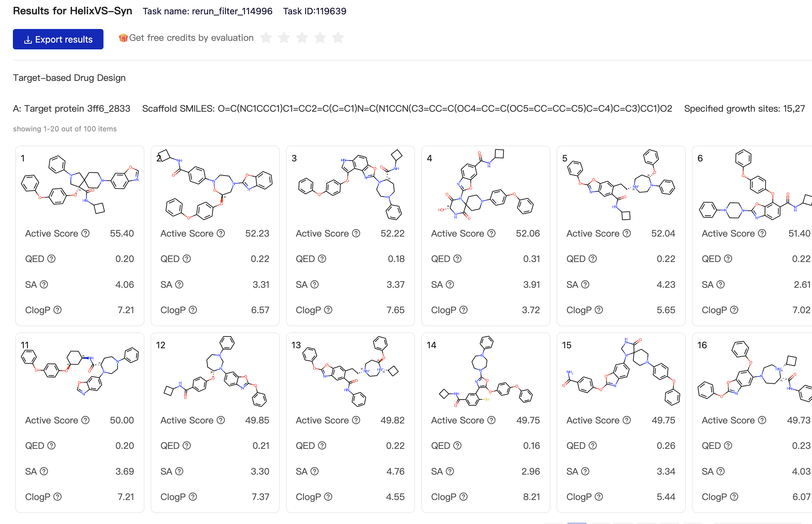
Task: Click the Export results button
Action: tap(58, 39)
